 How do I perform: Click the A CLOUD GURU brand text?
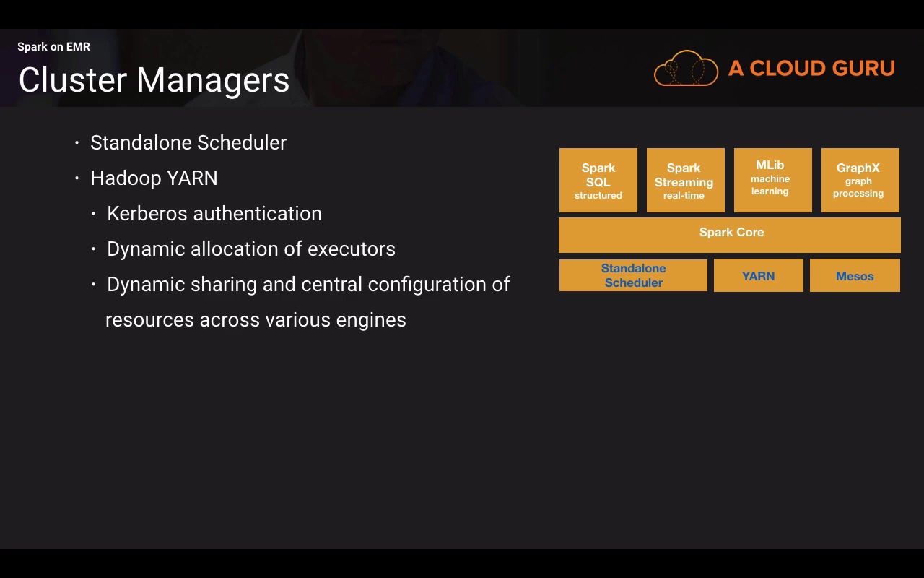click(811, 69)
